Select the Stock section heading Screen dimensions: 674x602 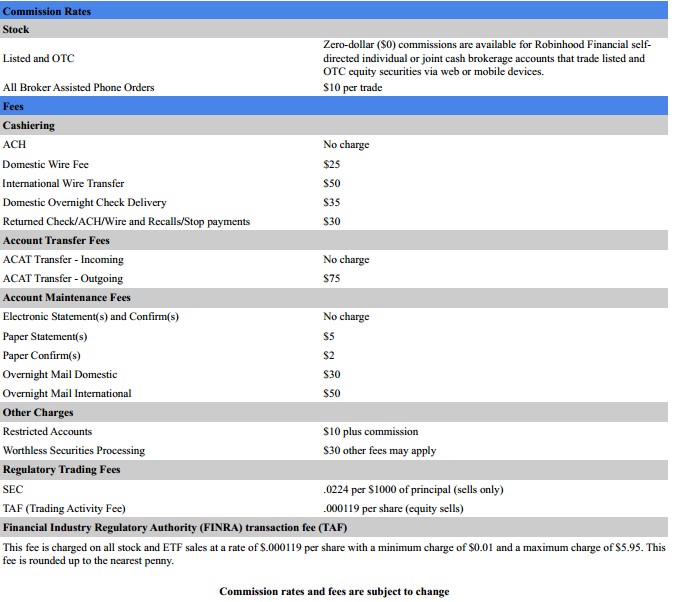[x=16, y=29]
